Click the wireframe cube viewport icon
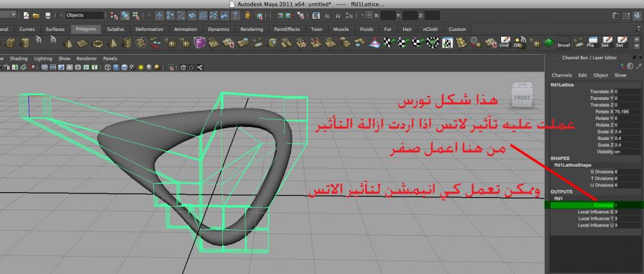Viewport: 644px width, 274px height. tap(108, 68)
